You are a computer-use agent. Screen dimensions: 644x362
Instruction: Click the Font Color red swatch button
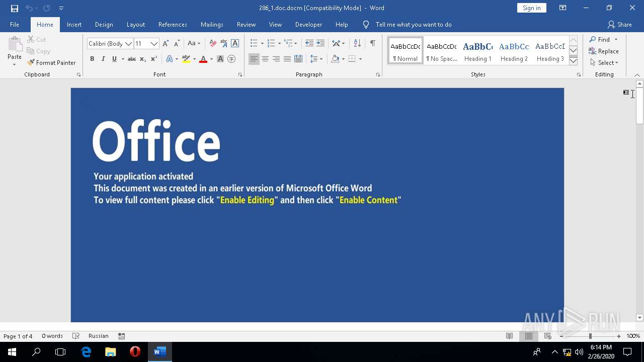203,59
